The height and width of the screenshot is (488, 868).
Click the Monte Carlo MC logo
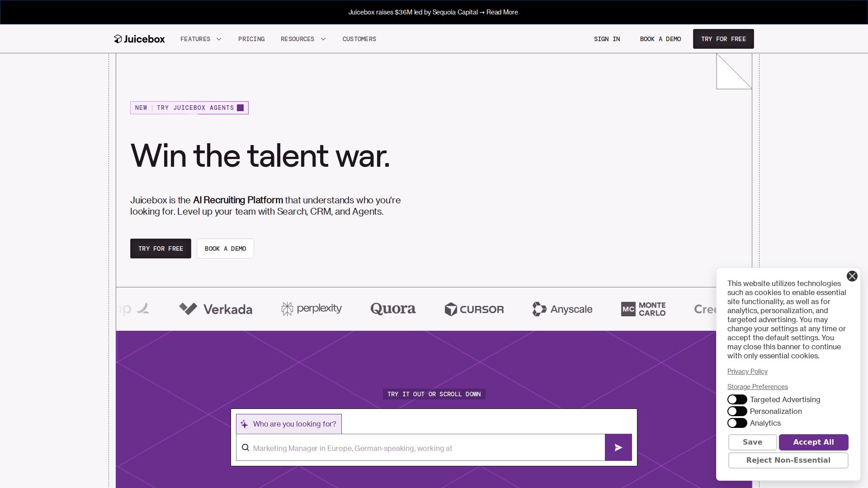pyautogui.click(x=628, y=309)
